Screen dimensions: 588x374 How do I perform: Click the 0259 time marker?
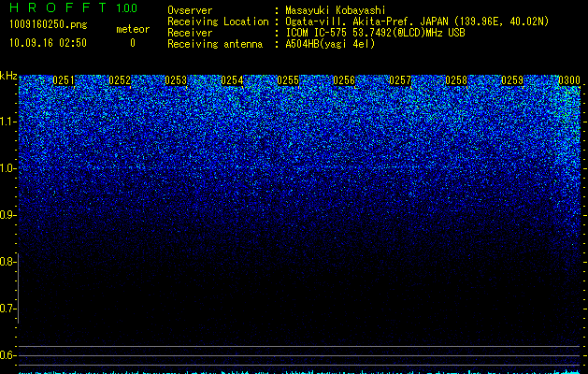[x=512, y=80]
